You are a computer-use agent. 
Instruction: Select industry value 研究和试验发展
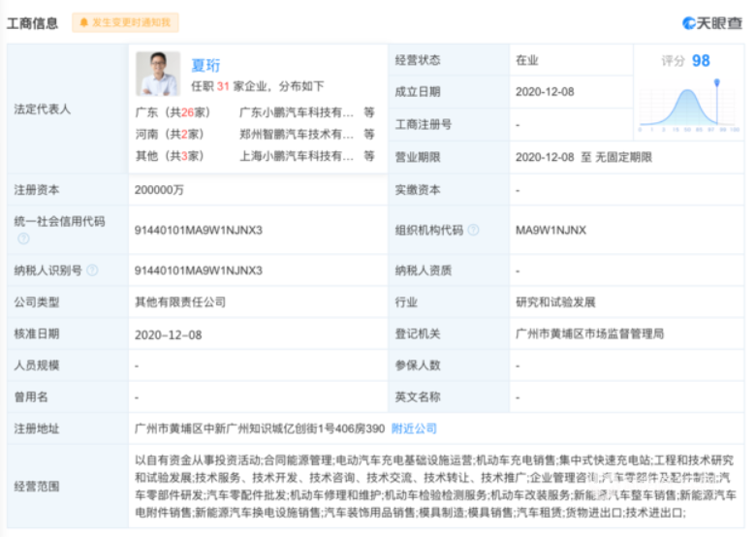pyautogui.click(x=555, y=302)
